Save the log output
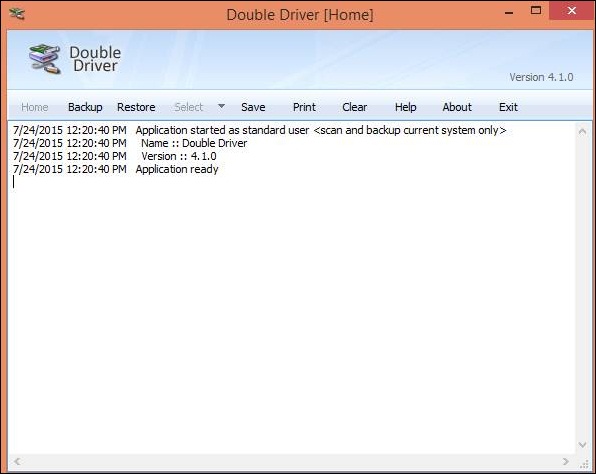 253,107
